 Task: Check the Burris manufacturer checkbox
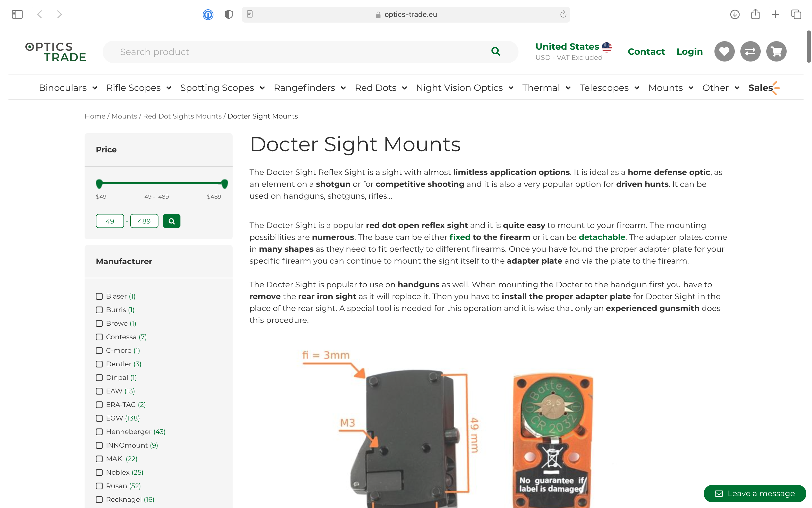click(x=99, y=310)
